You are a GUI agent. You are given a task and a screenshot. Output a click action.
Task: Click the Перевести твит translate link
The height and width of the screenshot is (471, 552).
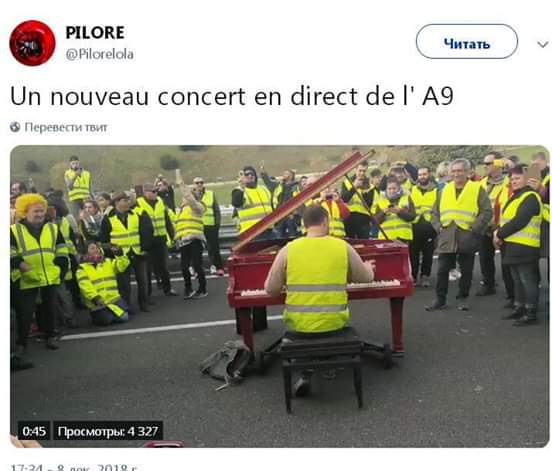[66, 127]
